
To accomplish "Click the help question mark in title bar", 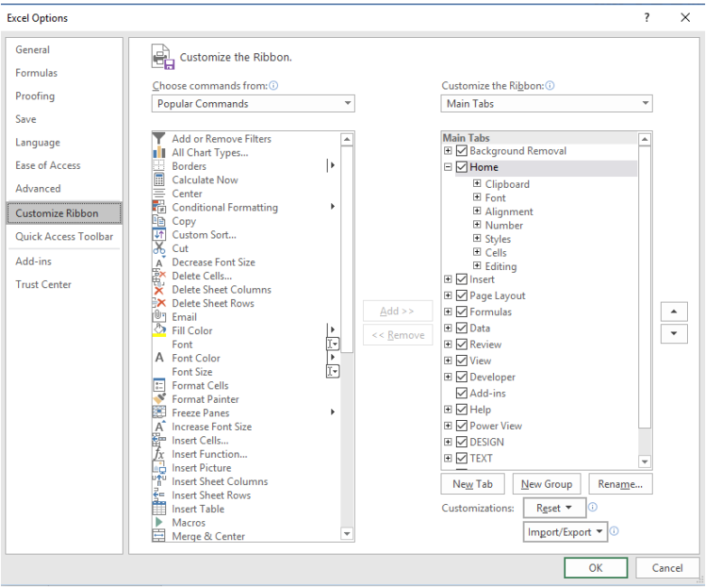I will tap(647, 17).
